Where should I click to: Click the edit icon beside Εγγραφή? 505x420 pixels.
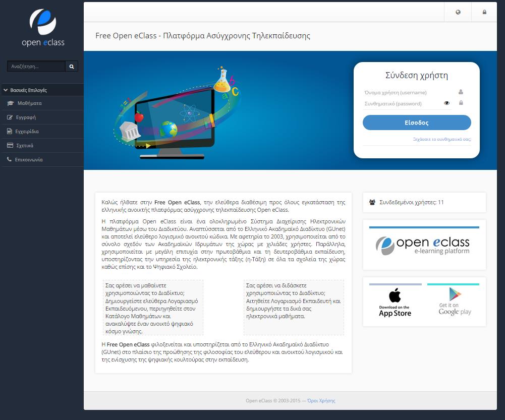pos(10,117)
